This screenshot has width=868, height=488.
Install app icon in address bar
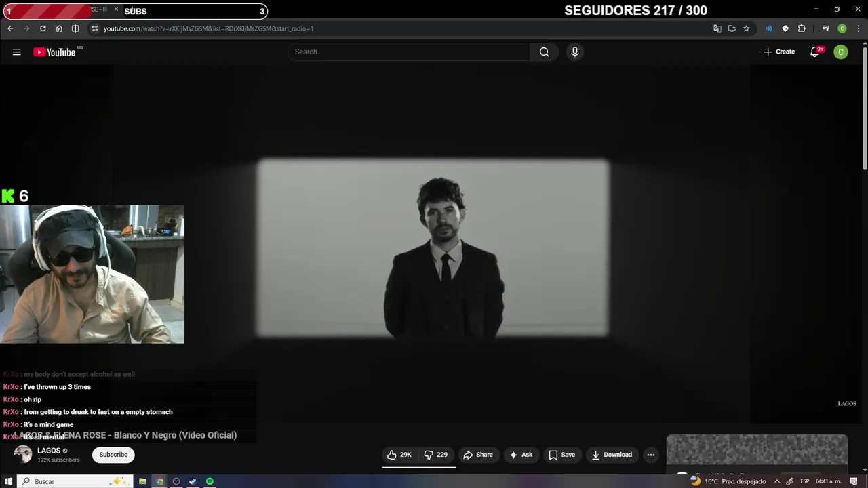tap(732, 28)
